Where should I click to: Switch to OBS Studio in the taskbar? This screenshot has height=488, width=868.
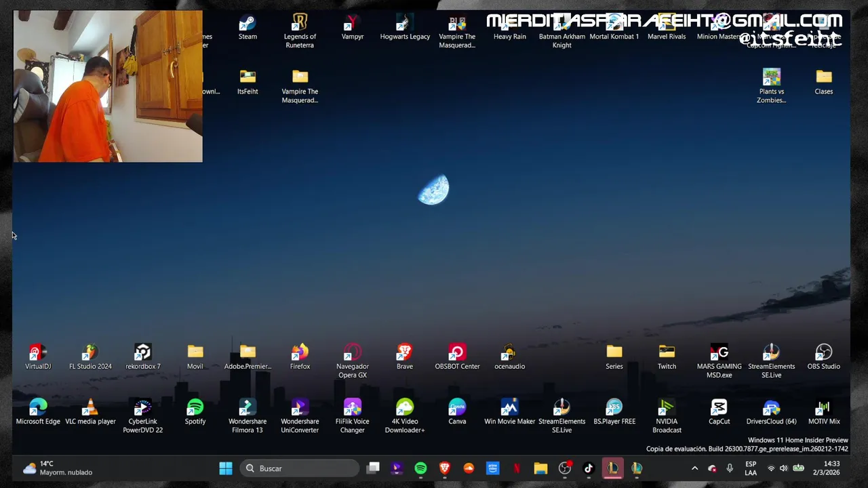tap(565, 468)
